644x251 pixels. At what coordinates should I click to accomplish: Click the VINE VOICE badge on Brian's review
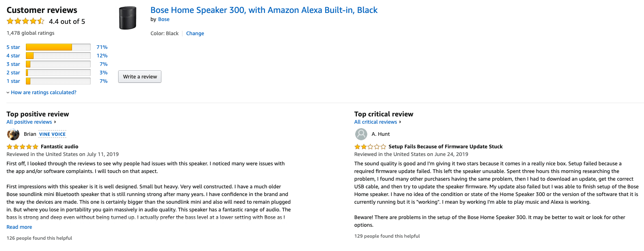pyautogui.click(x=52, y=134)
